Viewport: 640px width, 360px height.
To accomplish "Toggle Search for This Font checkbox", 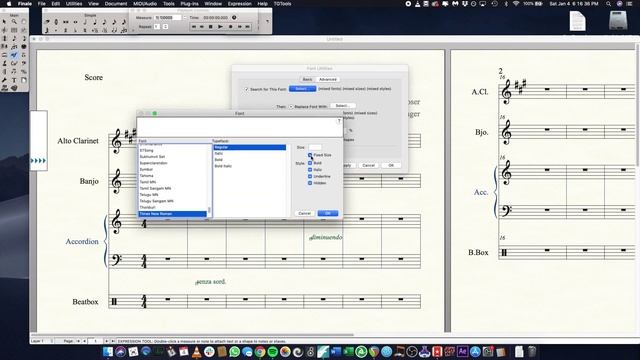I will (246, 89).
